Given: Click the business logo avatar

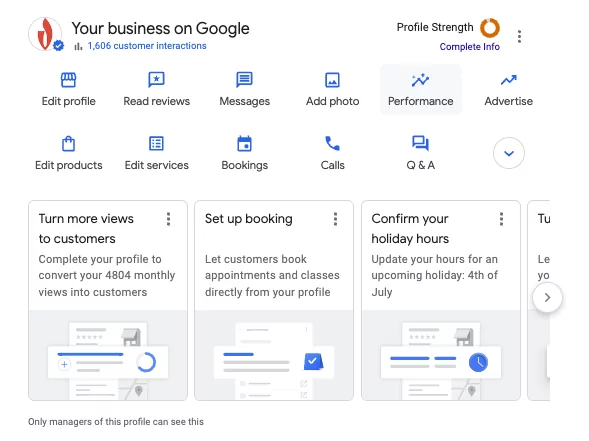Looking at the screenshot, I should [x=45, y=34].
